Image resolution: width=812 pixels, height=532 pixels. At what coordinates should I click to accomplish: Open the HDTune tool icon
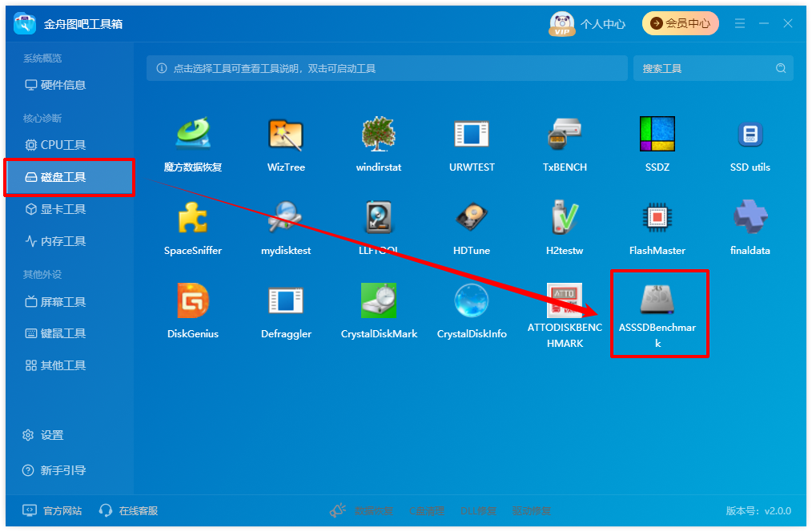(x=471, y=217)
